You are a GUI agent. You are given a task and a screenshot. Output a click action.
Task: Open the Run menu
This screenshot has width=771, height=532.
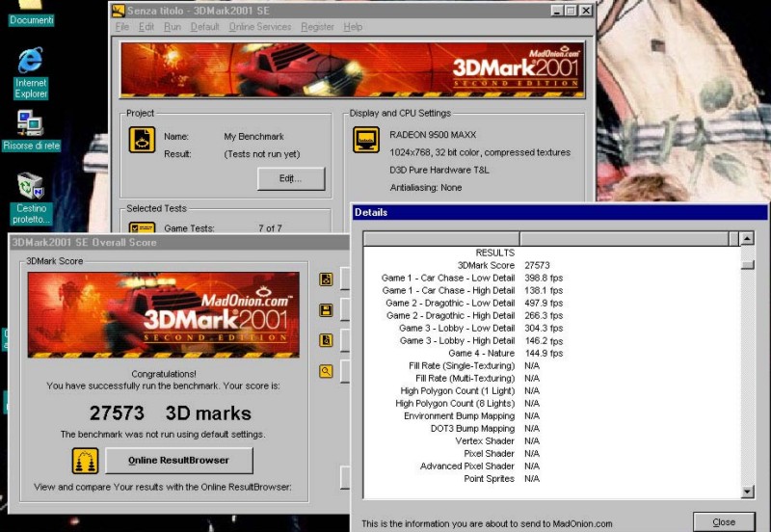pyautogui.click(x=173, y=27)
